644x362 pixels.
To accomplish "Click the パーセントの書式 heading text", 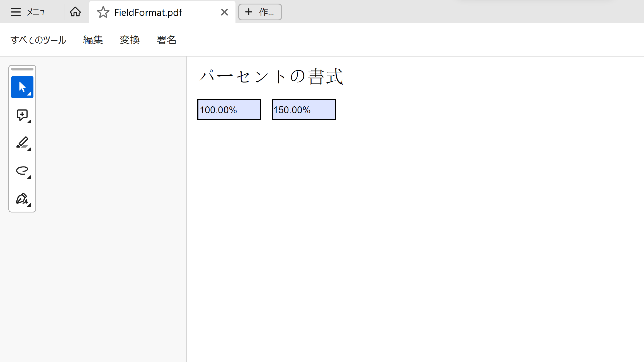I will click(271, 76).
